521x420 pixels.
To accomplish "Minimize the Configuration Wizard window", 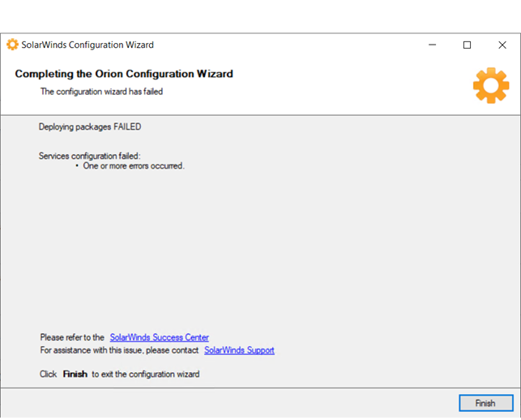I will (x=433, y=45).
